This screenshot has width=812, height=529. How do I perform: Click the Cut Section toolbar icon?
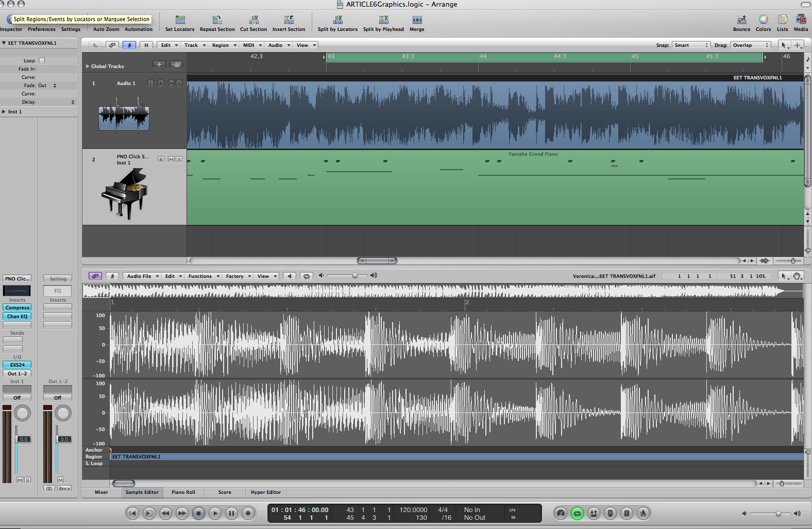[x=253, y=20]
